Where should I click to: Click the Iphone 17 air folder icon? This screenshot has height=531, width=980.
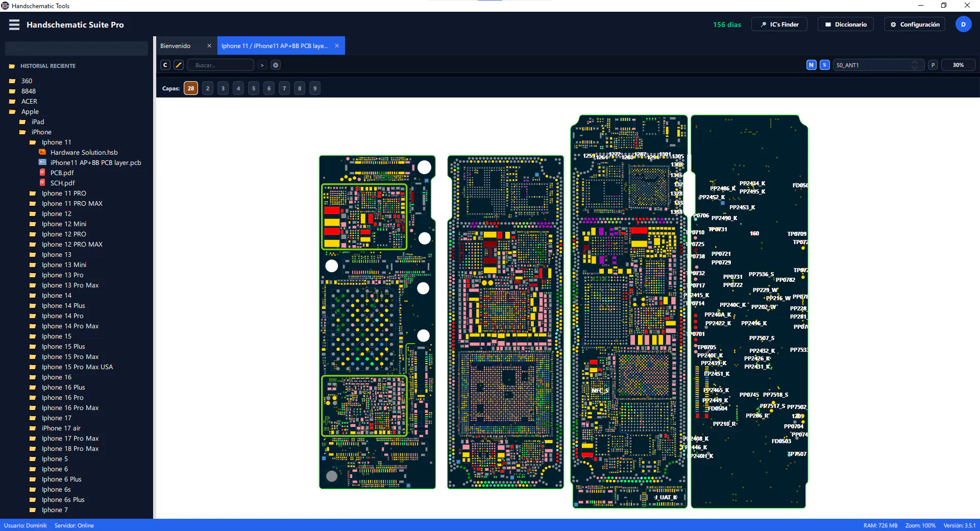click(33, 428)
